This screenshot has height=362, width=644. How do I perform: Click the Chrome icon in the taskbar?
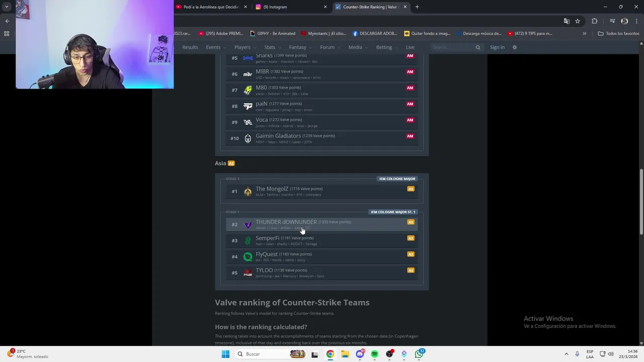[330, 354]
